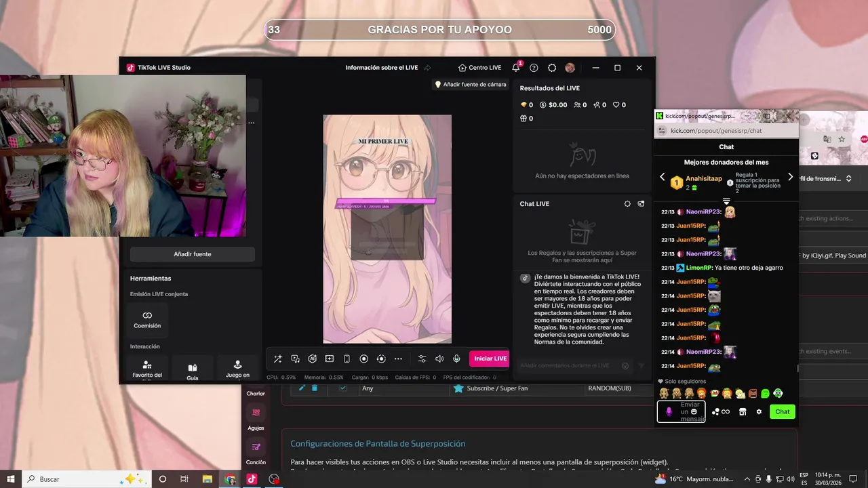Open the AI assistant tool in stream toolbar
The image size is (868, 488).
(312, 359)
